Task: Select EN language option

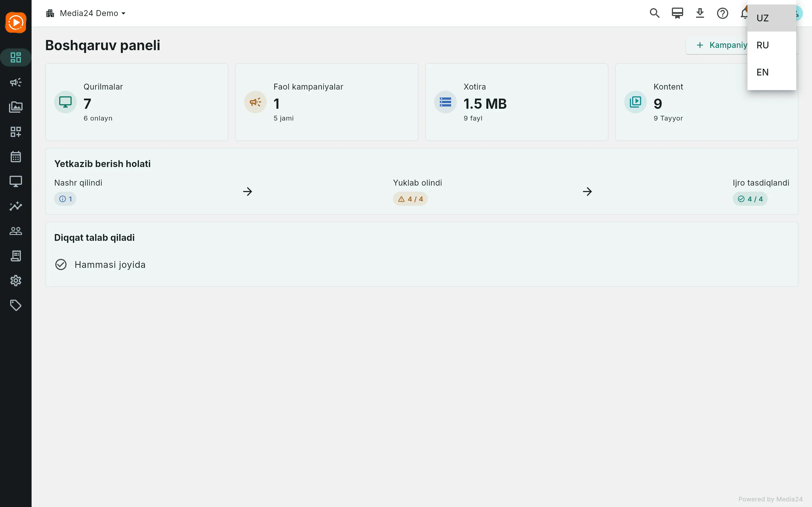Action: tap(772, 72)
